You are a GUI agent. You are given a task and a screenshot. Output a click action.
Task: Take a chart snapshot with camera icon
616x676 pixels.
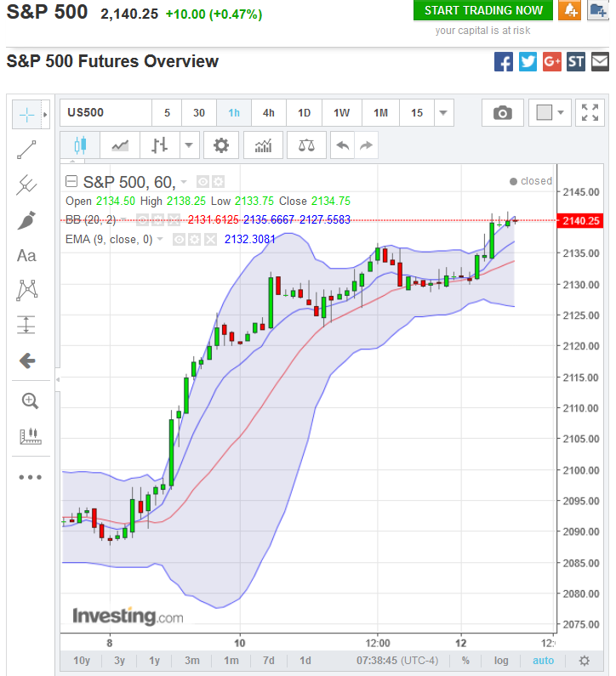point(503,113)
